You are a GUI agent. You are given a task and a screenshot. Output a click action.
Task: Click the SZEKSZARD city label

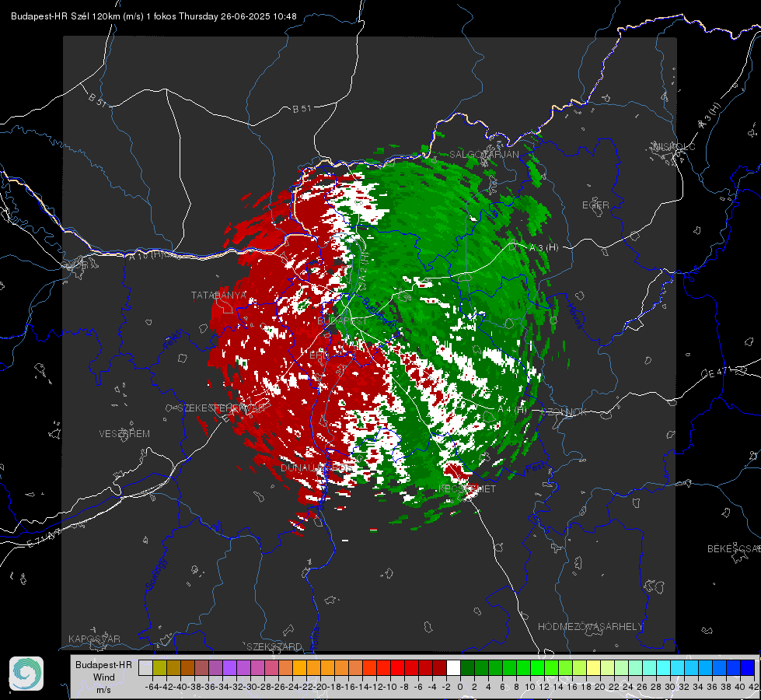coord(274,646)
